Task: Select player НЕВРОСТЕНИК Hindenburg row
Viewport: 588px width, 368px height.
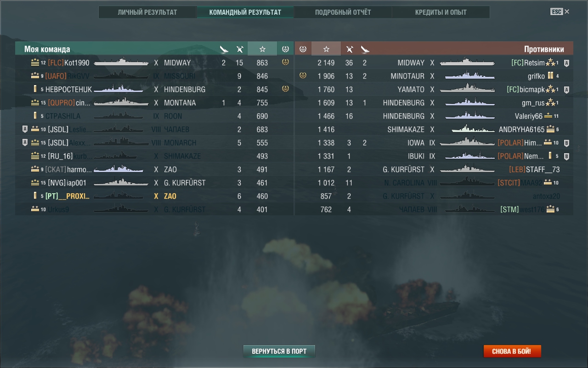Action: (154, 89)
